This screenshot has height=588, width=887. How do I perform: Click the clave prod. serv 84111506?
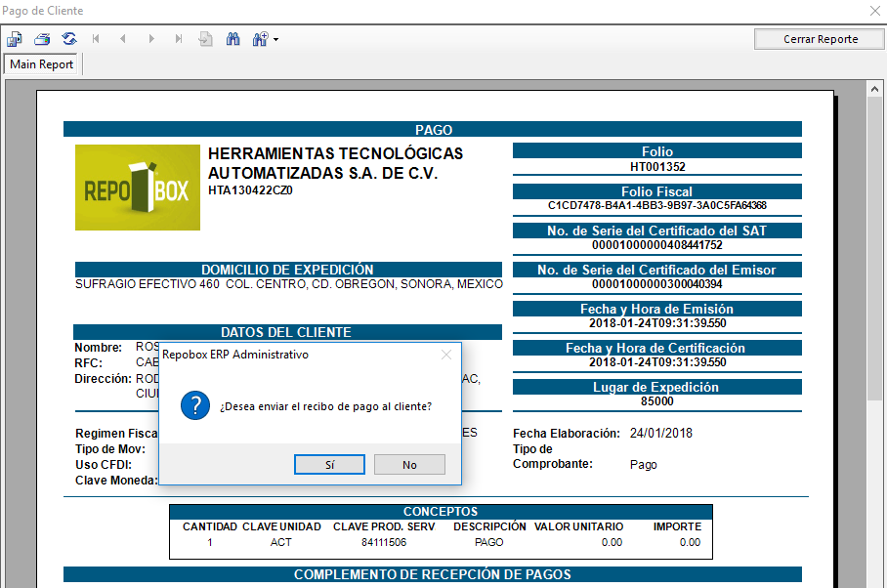pyautogui.click(x=384, y=542)
